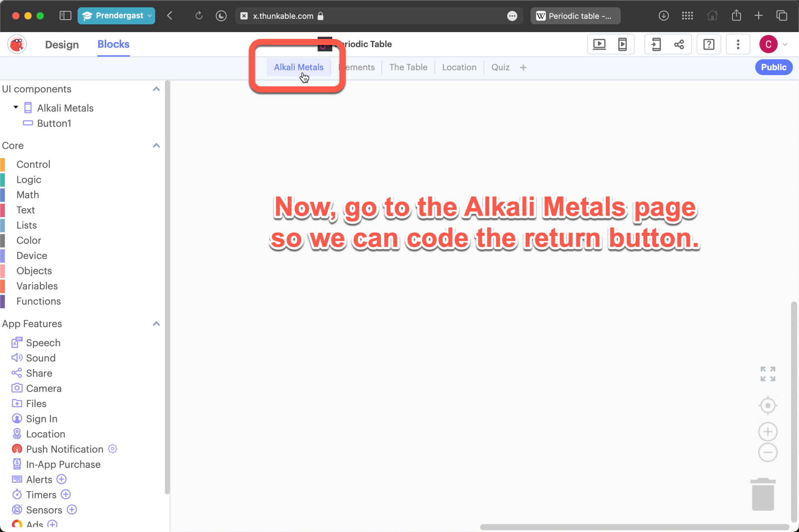Click the share project icon
This screenshot has height=532, width=799.
679,44
